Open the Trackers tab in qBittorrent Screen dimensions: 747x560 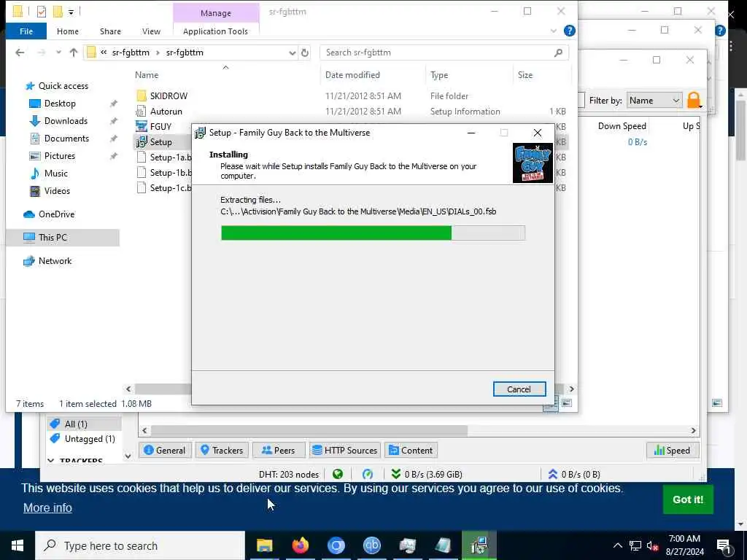pos(222,451)
